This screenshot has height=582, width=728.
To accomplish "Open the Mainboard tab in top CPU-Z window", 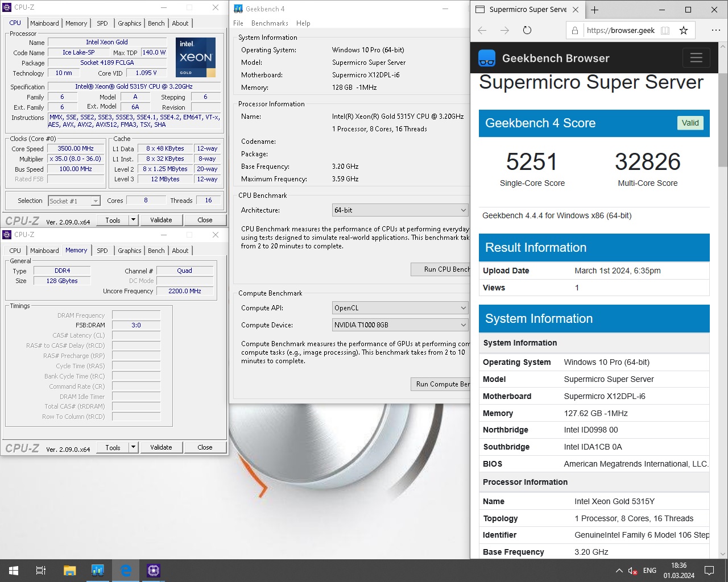I will coord(44,23).
